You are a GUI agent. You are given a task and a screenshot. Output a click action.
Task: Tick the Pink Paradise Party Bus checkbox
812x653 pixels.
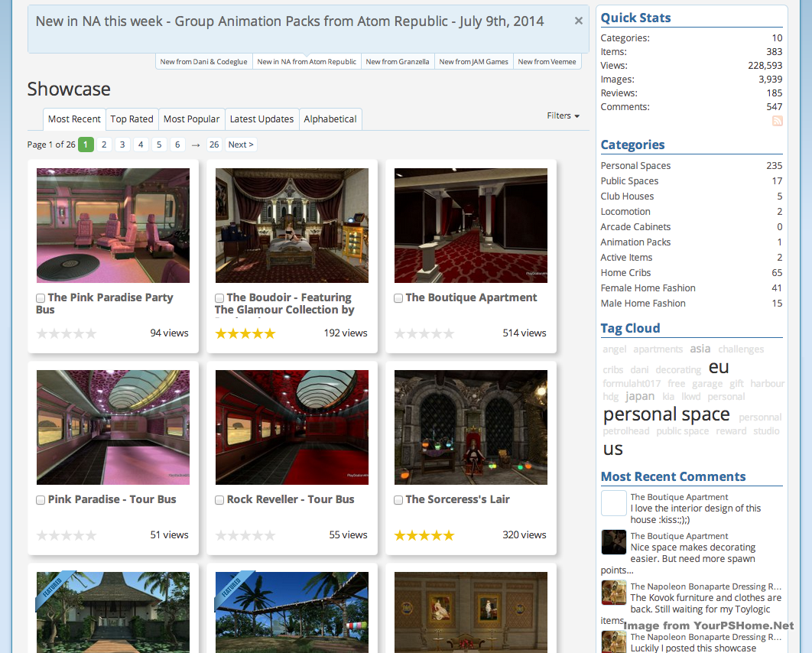click(x=41, y=297)
